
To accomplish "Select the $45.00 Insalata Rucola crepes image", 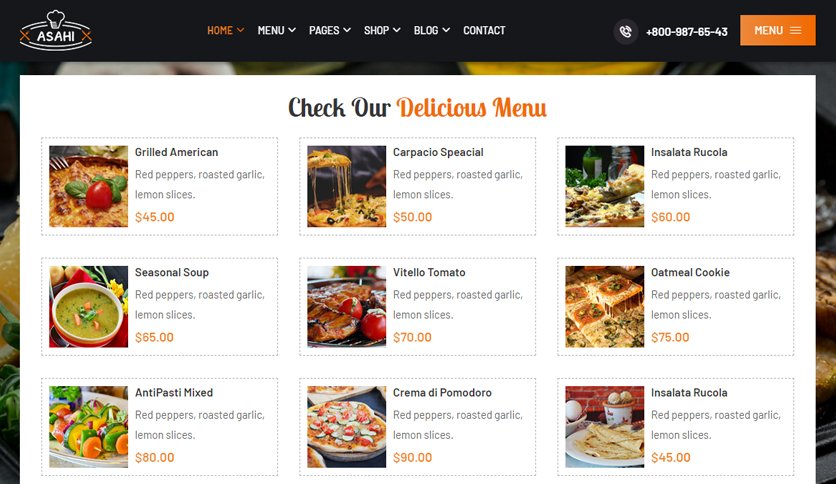I will [x=605, y=427].
